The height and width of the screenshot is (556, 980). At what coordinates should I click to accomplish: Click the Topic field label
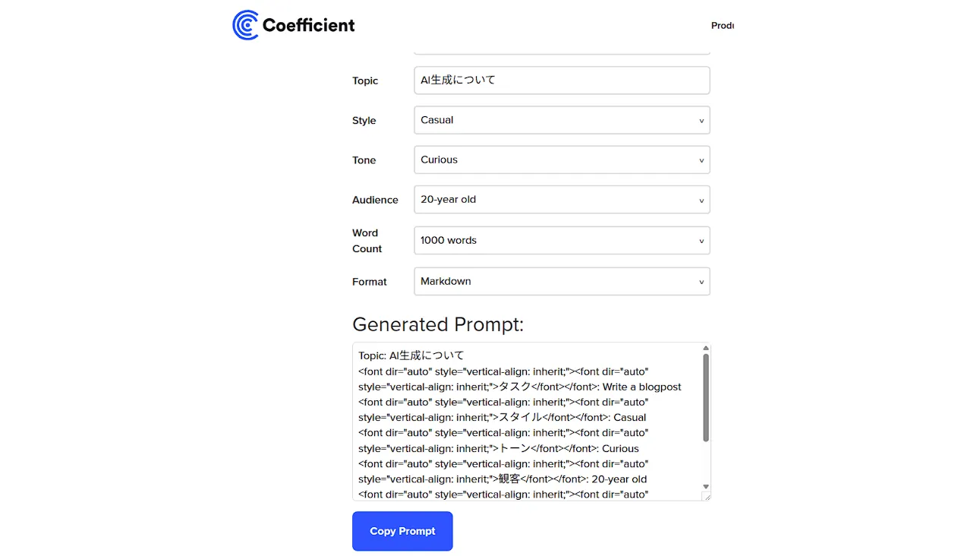[x=365, y=81]
